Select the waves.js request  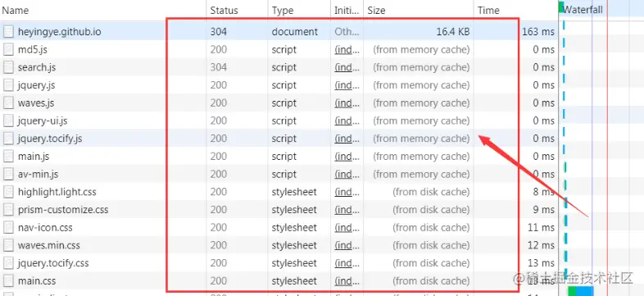pyautogui.click(x=279, y=102)
